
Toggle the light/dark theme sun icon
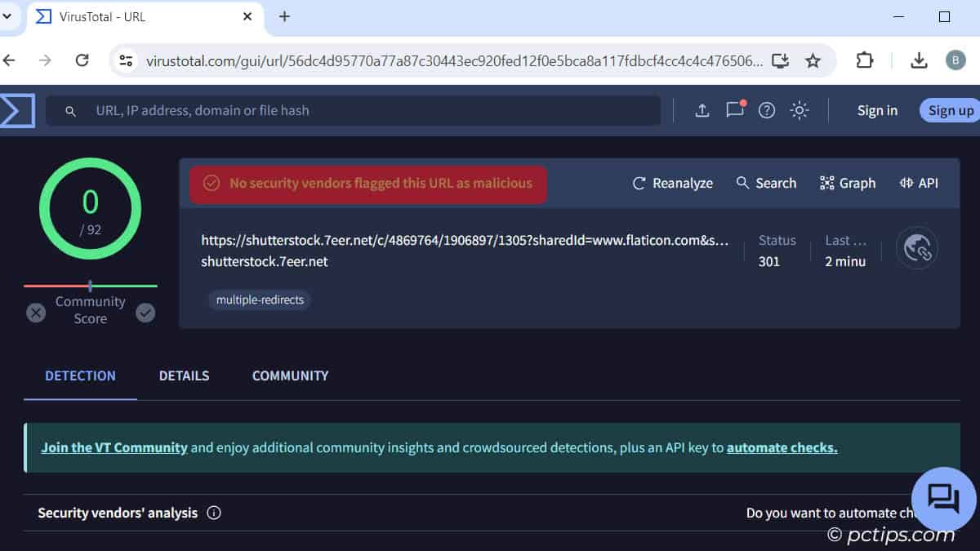click(x=799, y=111)
